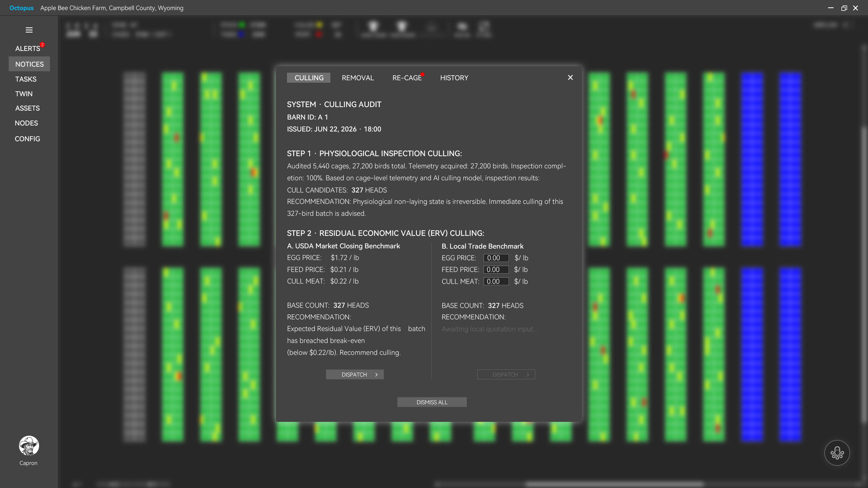Screen dimensions: 868x488
Task: View the HISTORY tab
Action: pyautogui.click(x=454, y=78)
